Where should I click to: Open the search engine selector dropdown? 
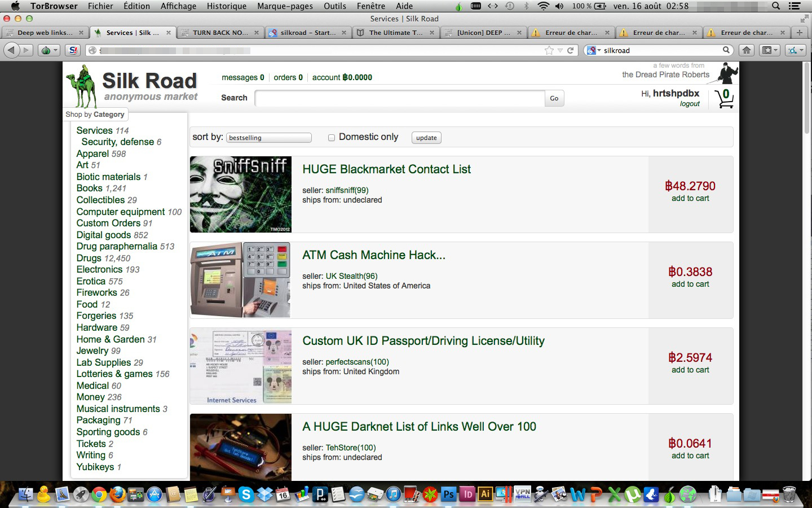click(x=594, y=50)
